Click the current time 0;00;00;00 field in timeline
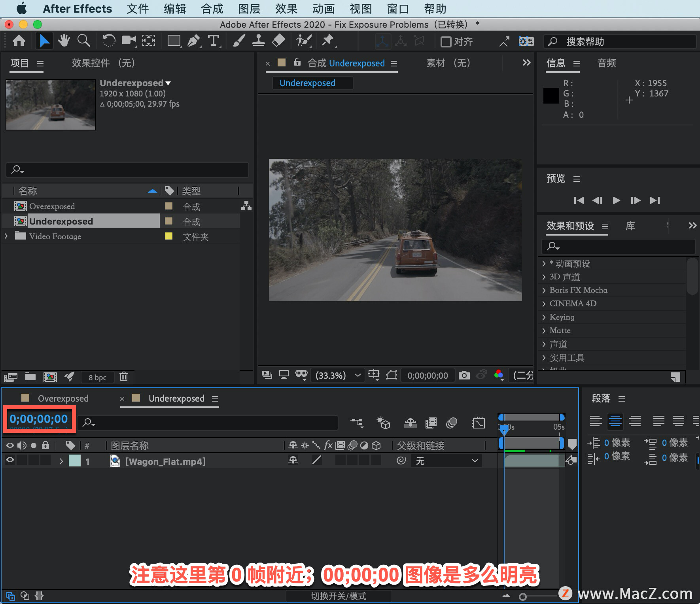This screenshot has height=604, width=700. click(39, 419)
